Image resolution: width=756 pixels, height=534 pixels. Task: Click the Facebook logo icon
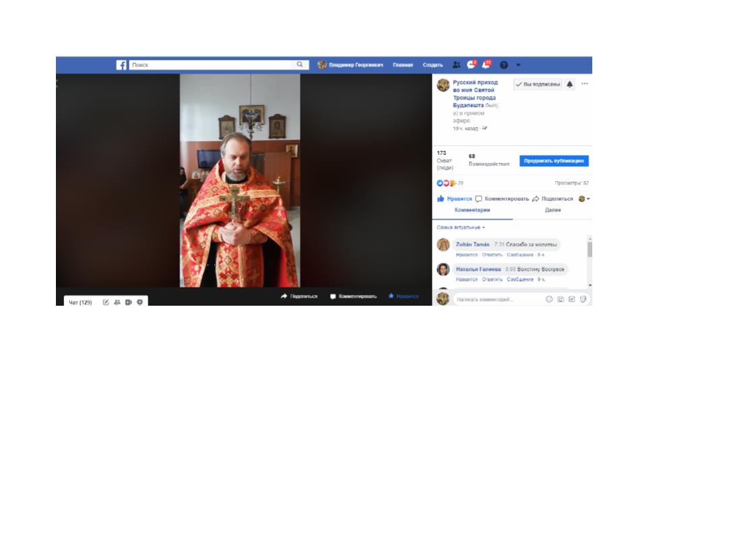point(121,65)
